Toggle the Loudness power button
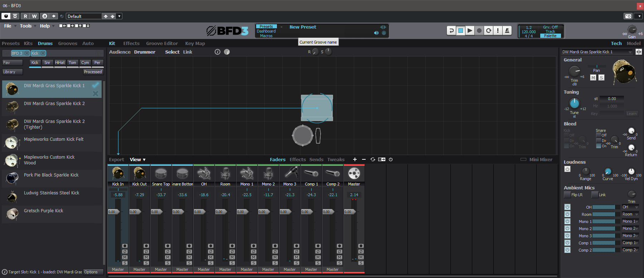644x278 pixels. [567, 169]
